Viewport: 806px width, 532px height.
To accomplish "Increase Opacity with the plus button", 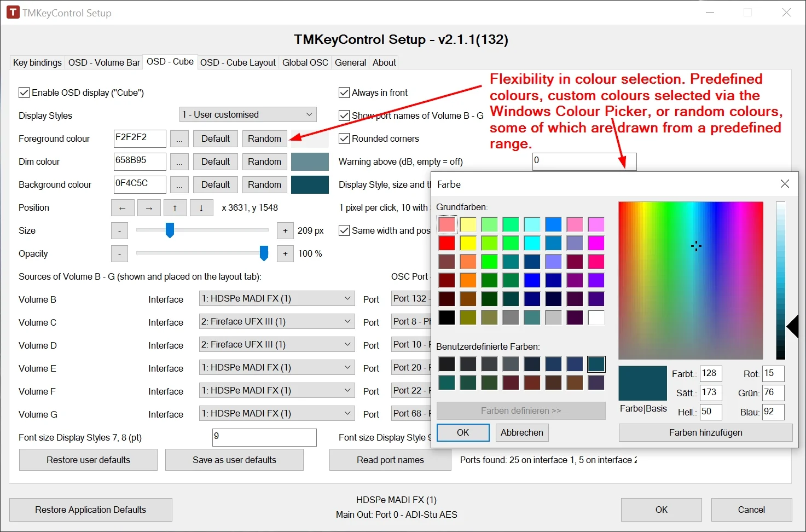I will tap(285, 254).
